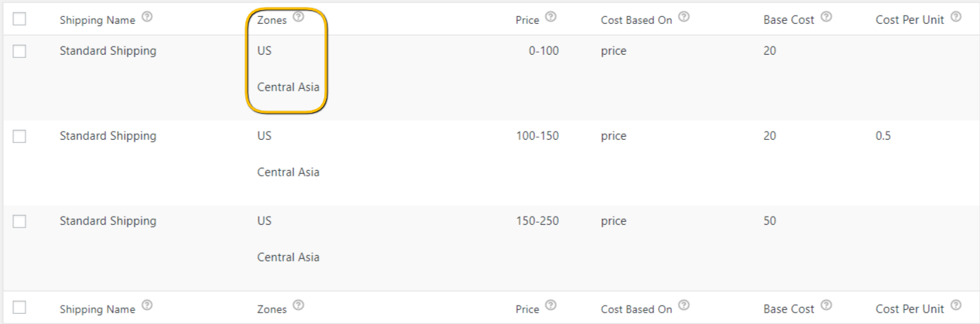Click help icon beside top Cost Based On header
This screenshot has height=324, width=980.
tap(684, 18)
